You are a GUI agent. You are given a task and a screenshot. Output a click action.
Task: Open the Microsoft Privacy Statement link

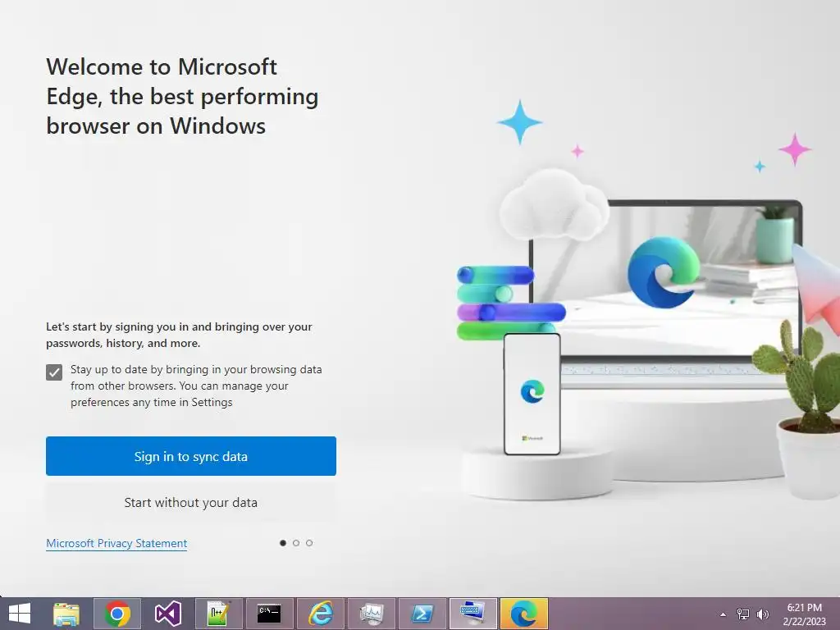click(116, 543)
